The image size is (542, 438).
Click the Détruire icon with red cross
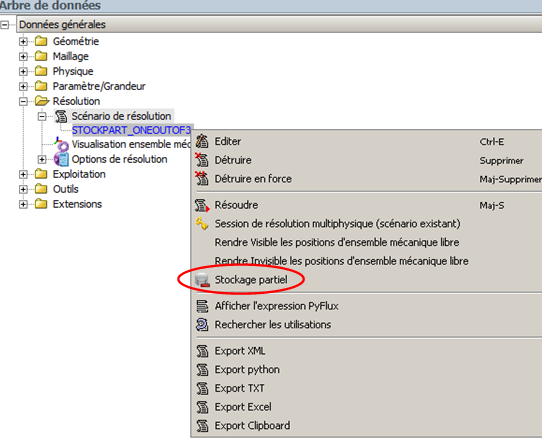pyautogui.click(x=202, y=160)
